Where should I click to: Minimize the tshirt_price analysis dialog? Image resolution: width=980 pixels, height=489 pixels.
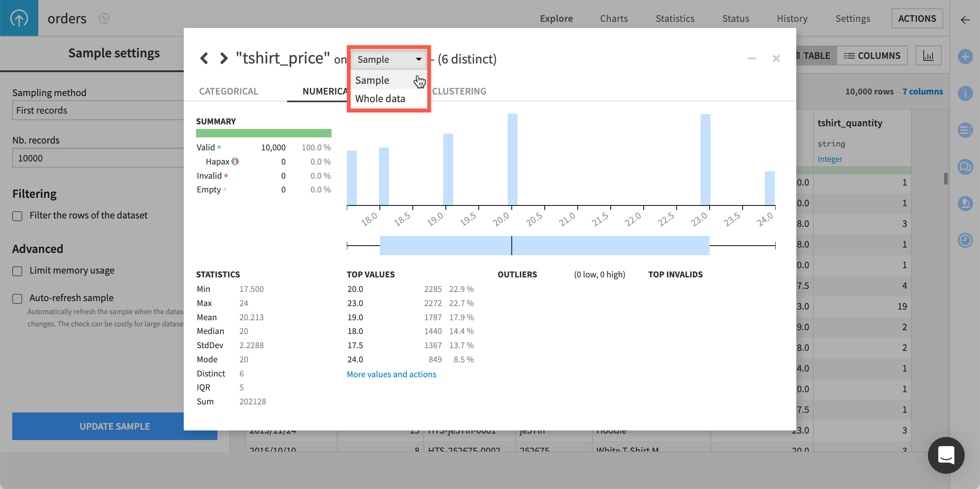click(x=752, y=59)
